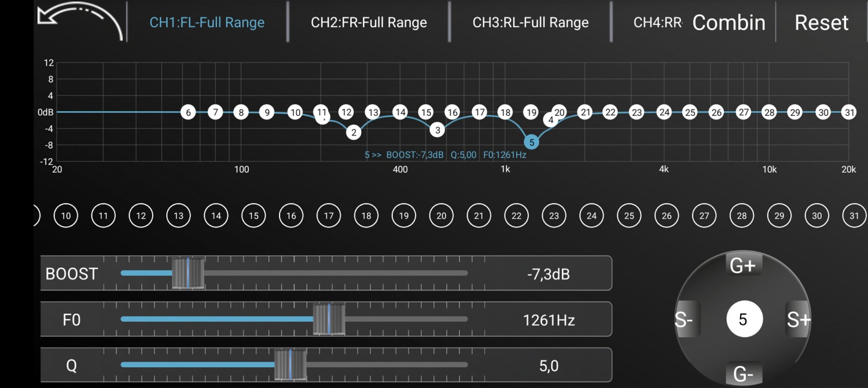This screenshot has width=868, height=388.
Task: Tap the Reset button
Action: (x=821, y=23)
